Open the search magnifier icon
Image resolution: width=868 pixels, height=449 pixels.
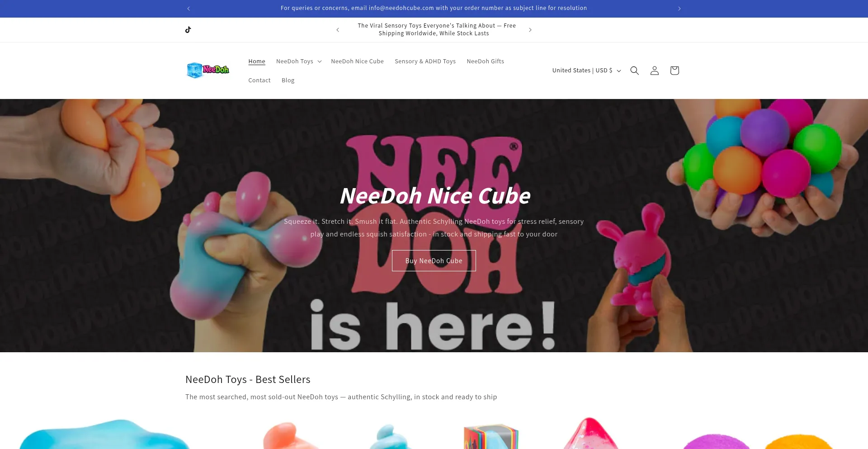click(x=634, y=71)
